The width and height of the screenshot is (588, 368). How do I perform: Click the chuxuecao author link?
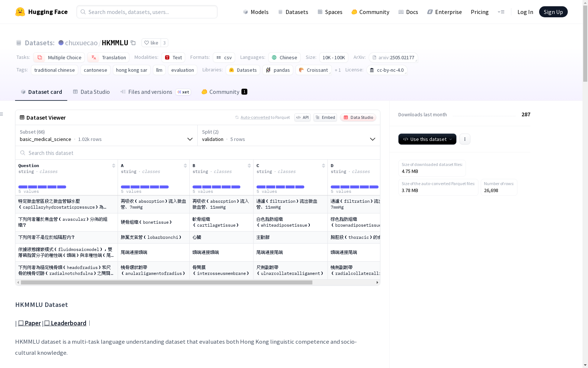[x=81, y=43]
